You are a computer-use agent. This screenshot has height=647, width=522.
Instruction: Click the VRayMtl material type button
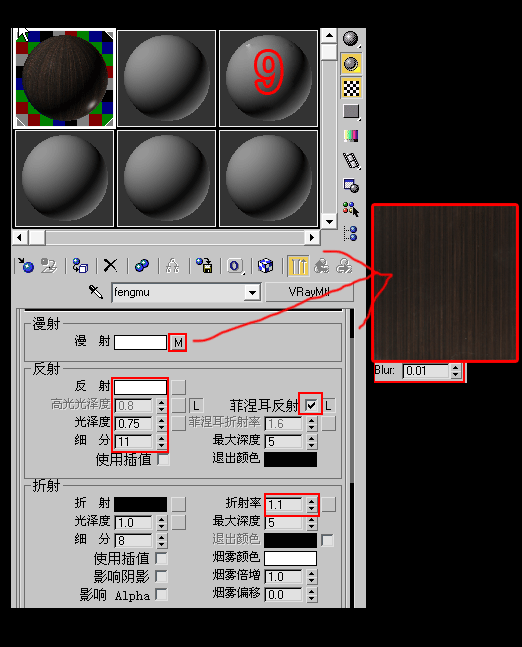click(x=309, y=292)
